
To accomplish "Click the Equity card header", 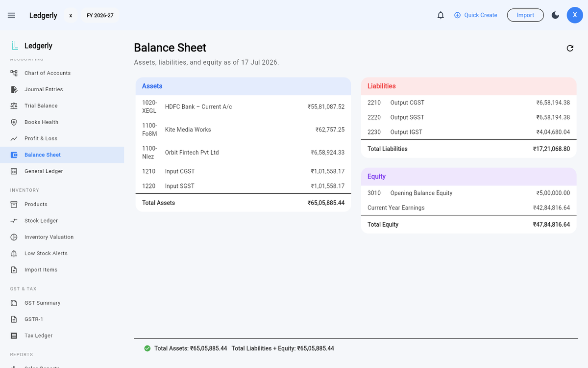I will (x=469, y=177).
